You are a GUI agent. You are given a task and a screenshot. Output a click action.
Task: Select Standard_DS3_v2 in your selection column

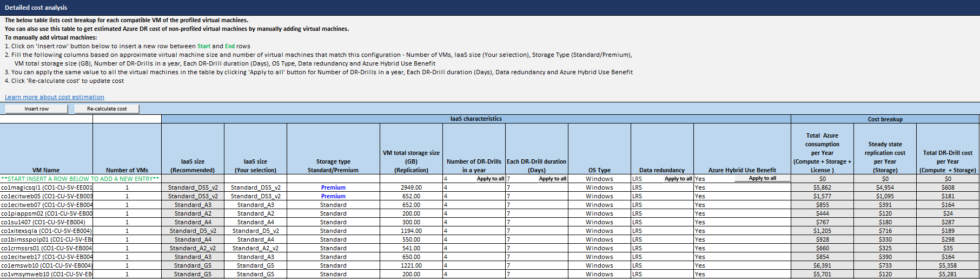coord(255,196)
